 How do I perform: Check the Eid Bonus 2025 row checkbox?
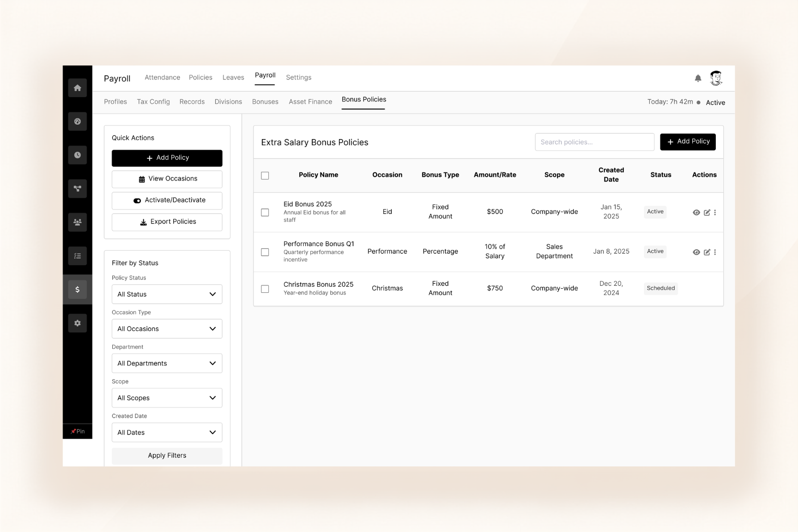[265, 212]
